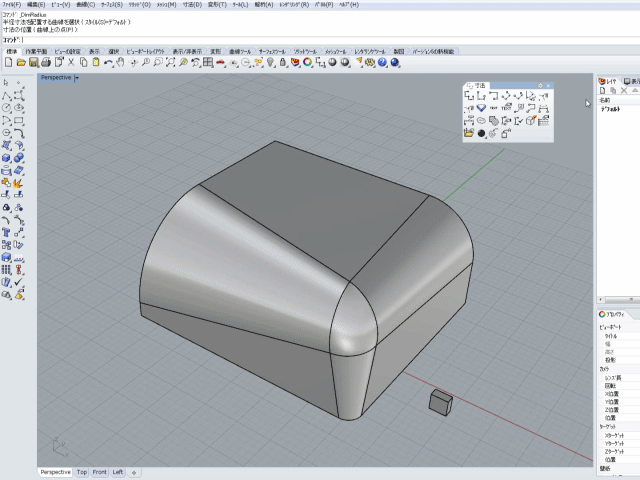This screenshot has width=640, height=480.
Task: Click linear dimension icon in dimension palette
Action: pyautogui.click(x=469, y=96)
